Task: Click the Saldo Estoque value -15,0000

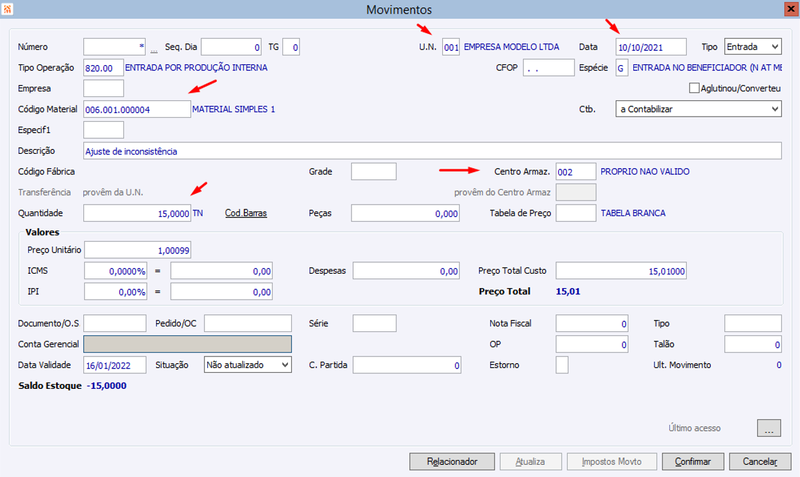Action: click(107, 386)
